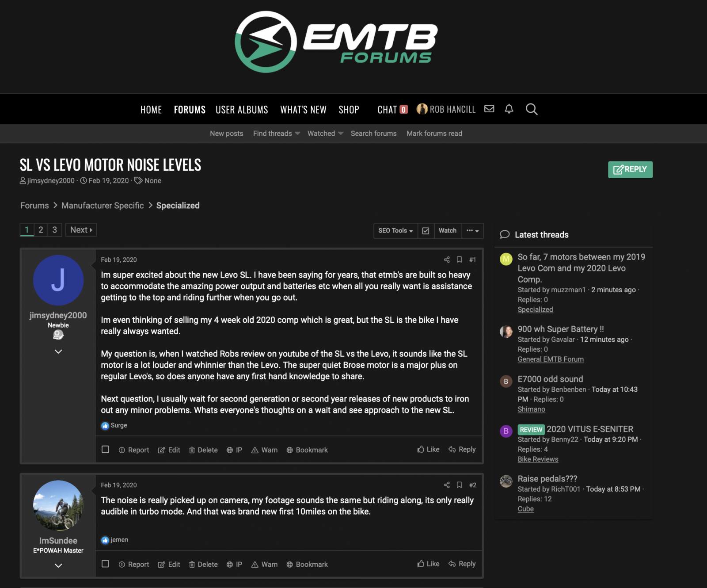Screen dimensions: 707x588
Task: Report post #1
Action: (x=134, y=450)
